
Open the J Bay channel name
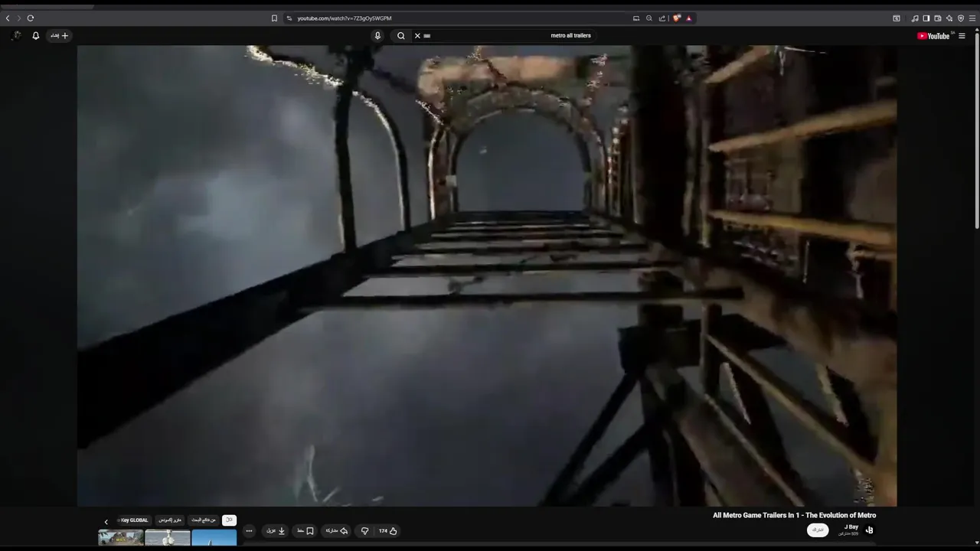pyautogui.click(x=851, y=527)
